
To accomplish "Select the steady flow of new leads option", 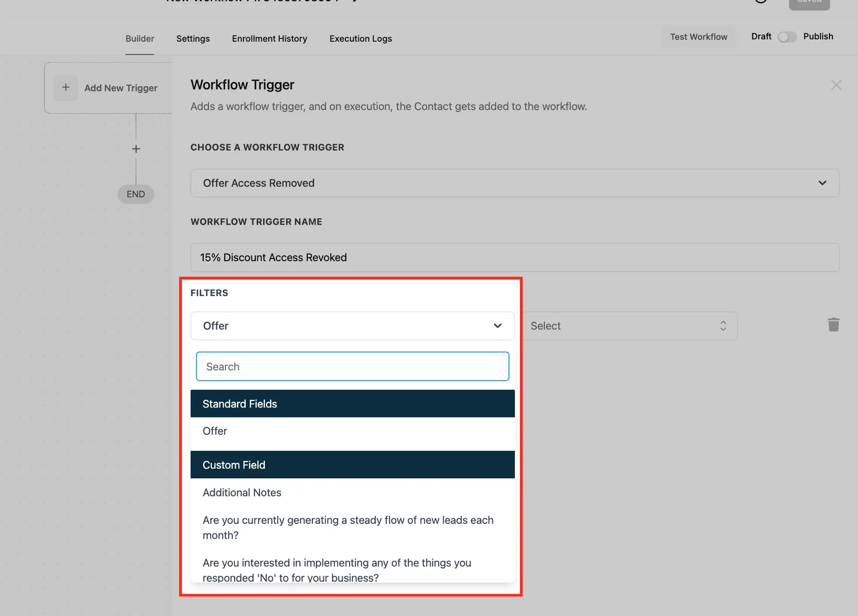I will 352,528.
